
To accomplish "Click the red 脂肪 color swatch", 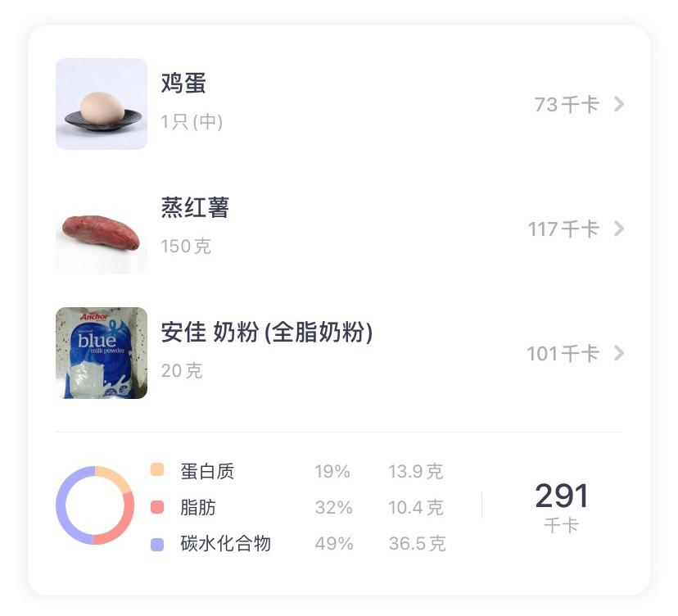I will pos(158,507).
